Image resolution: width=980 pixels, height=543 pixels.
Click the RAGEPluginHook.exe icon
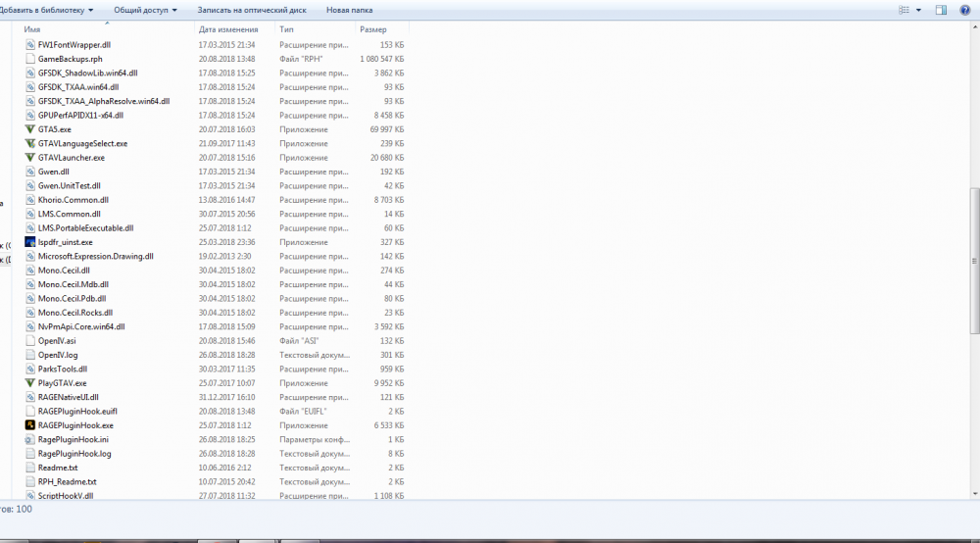pyautogui.click(x=30, y=425)
